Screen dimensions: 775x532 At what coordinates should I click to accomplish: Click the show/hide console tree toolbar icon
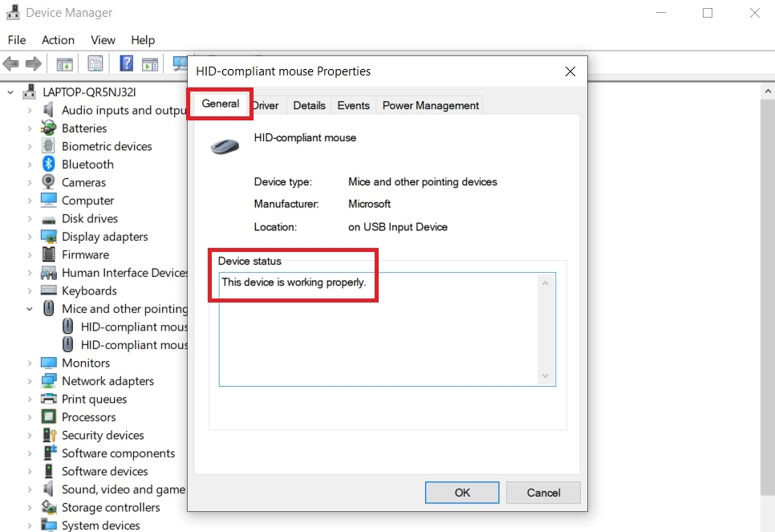(x=65, y=63)
